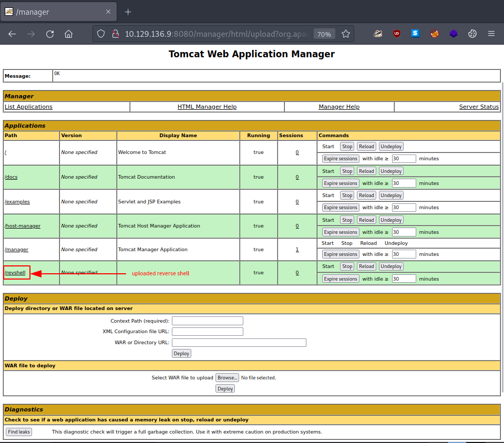Click the Shodan browser extension icon
The image size is (504, 443).
coord(416,33)
